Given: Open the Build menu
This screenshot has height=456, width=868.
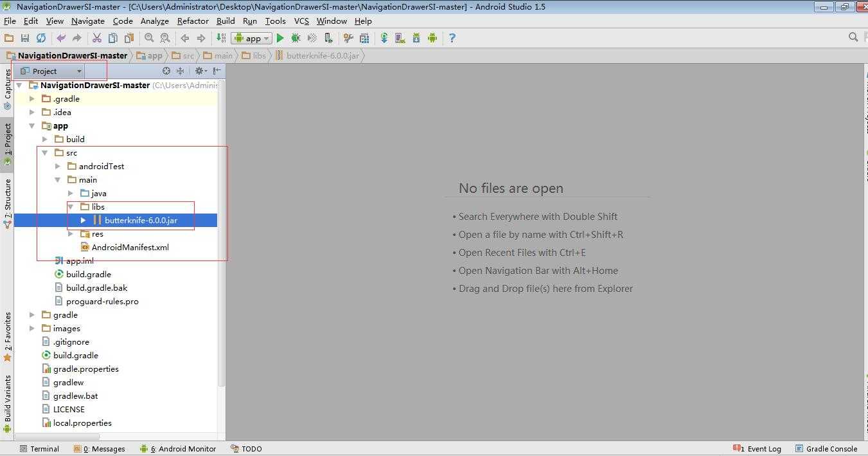Looking at the screenshot, I should tap(226, 21).
